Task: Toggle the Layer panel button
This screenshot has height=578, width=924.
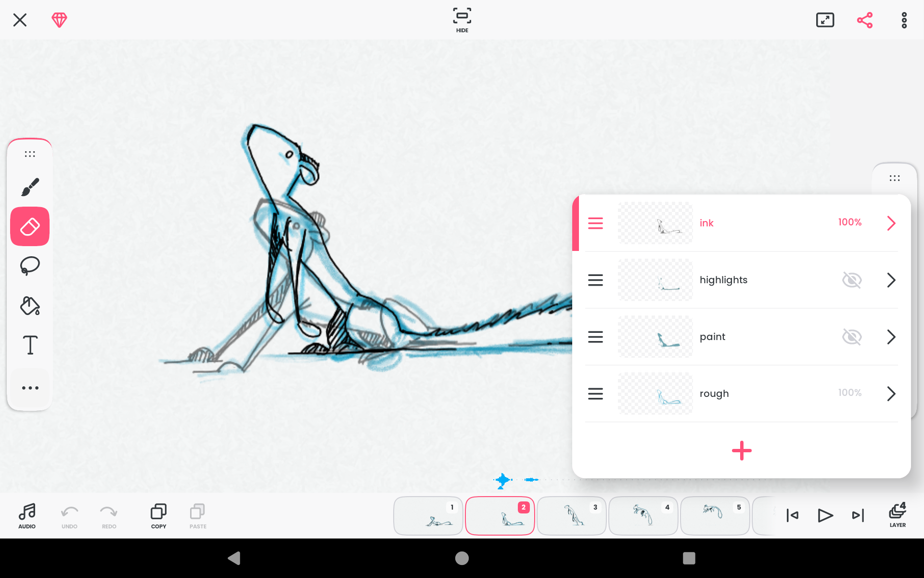Action: tap(897, 515)
